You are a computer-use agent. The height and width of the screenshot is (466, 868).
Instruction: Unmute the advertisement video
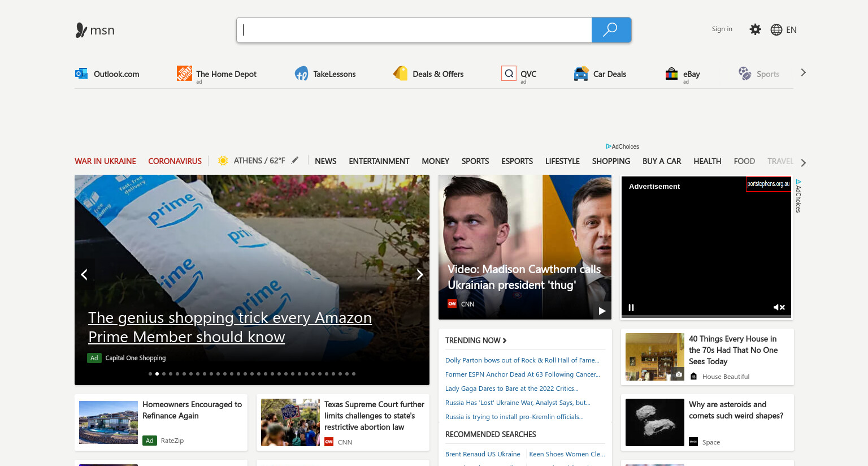tap(779, 308)
